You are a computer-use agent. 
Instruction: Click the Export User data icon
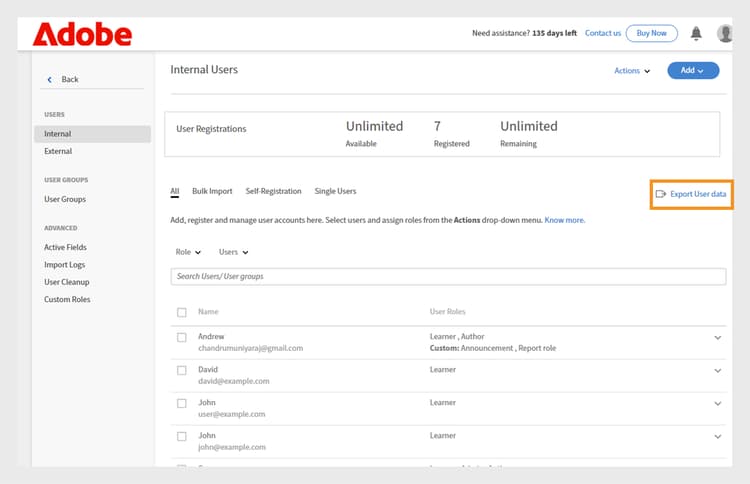pos(660,193)
